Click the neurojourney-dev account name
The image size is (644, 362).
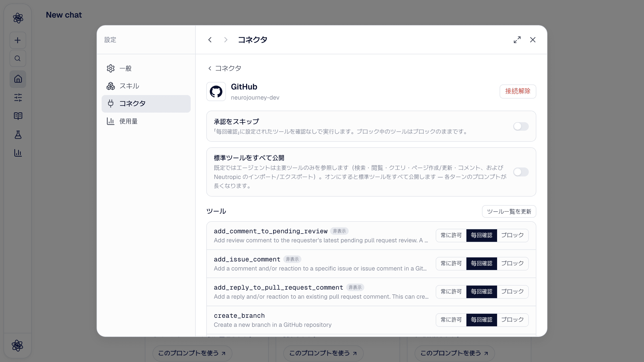tap(255, 98)
